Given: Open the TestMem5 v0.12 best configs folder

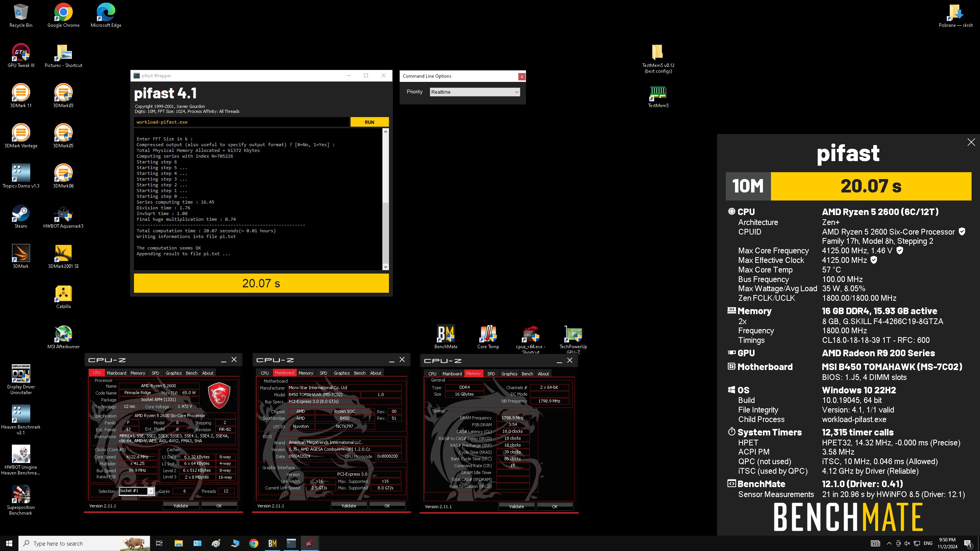Looking at the screenshot, I should (658, 58).
